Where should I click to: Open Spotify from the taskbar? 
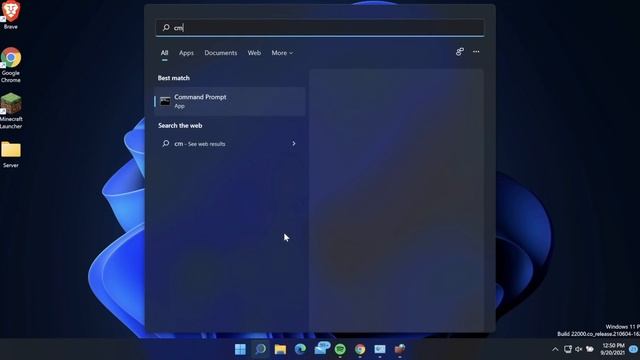[x=340, y=349]
